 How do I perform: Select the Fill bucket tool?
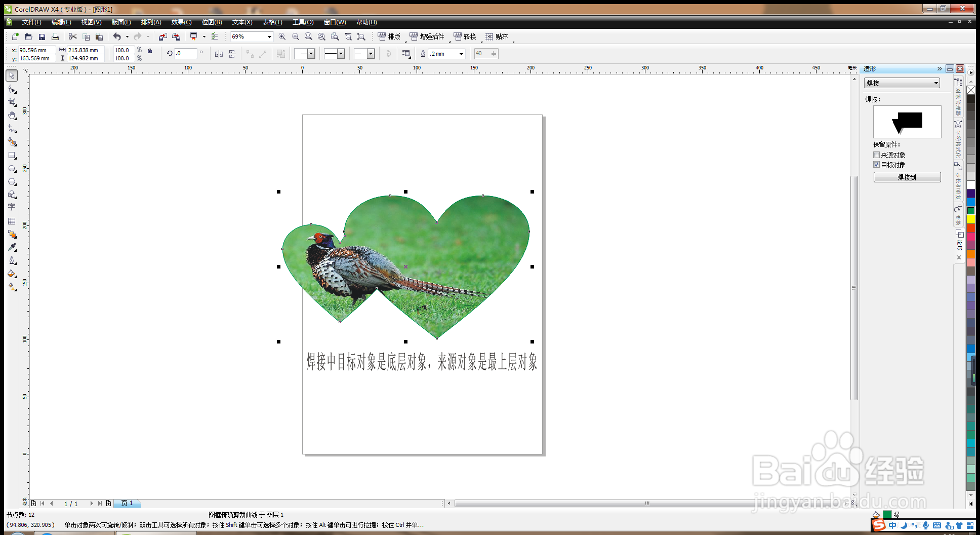(x=12, y=274)
